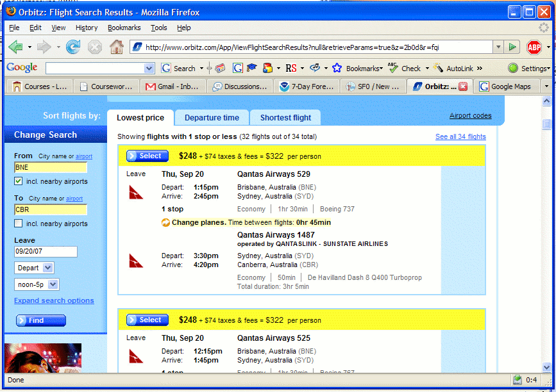Open the File menu
Image resolution: width=556 pixels, height=392 pixels.
14,28
